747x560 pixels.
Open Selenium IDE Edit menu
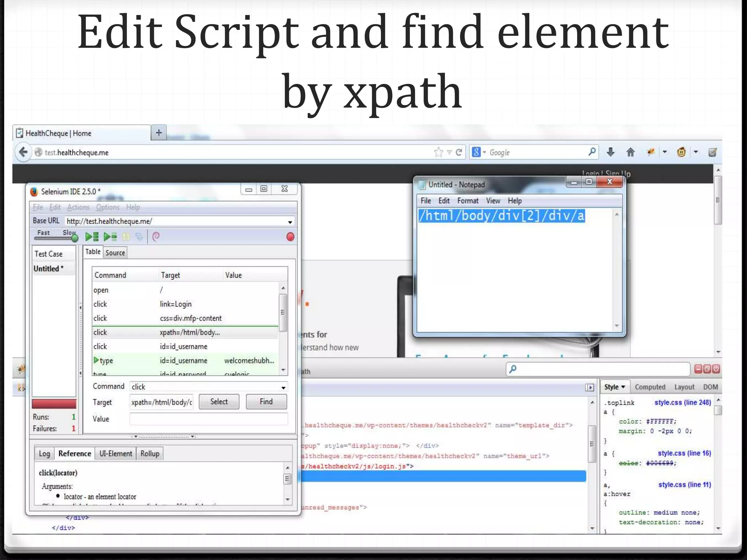pos(55,207)
